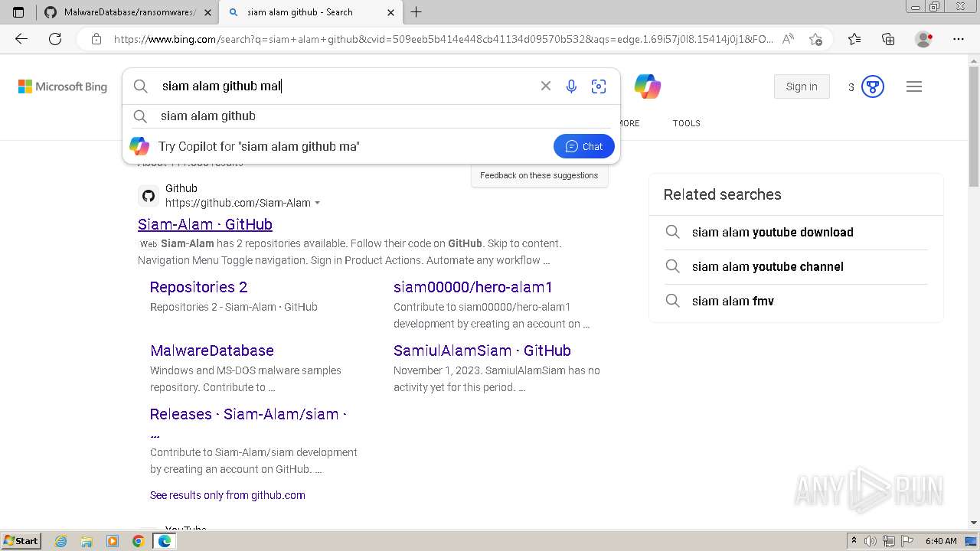Image resolution: width=980 pixels, height=551 pixels.
Task: Go to Microsoft Bing home logo
Action: click(x=63, y=86)
